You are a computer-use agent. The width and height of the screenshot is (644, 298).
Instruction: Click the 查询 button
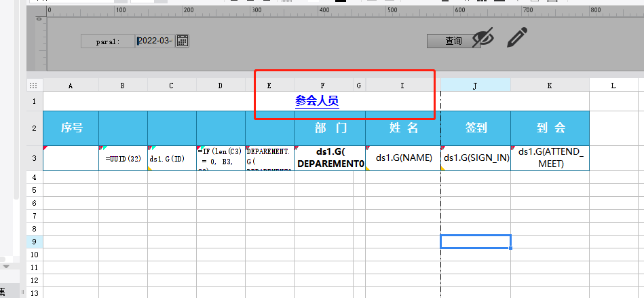pos(453,41)
